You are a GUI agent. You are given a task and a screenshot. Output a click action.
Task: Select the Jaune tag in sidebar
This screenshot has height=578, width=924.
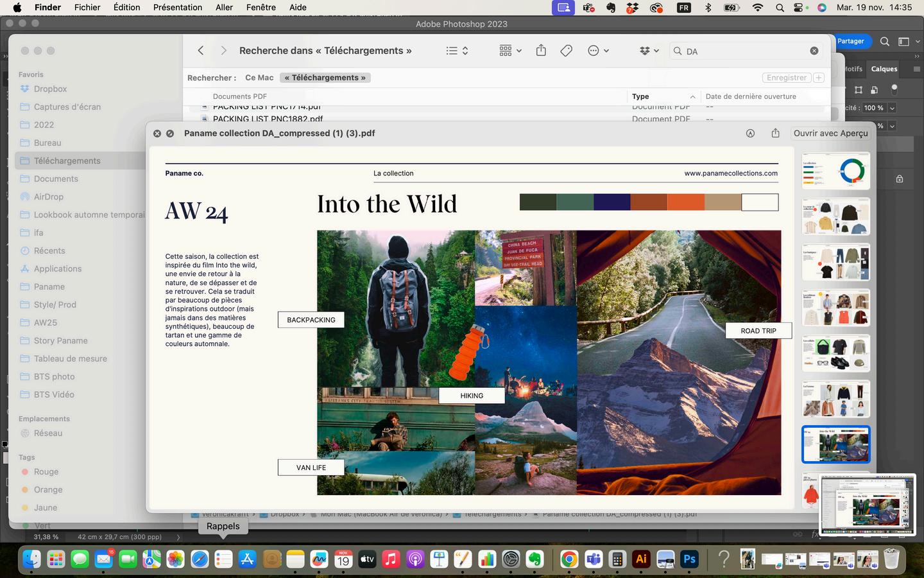[x=46, y=508]
